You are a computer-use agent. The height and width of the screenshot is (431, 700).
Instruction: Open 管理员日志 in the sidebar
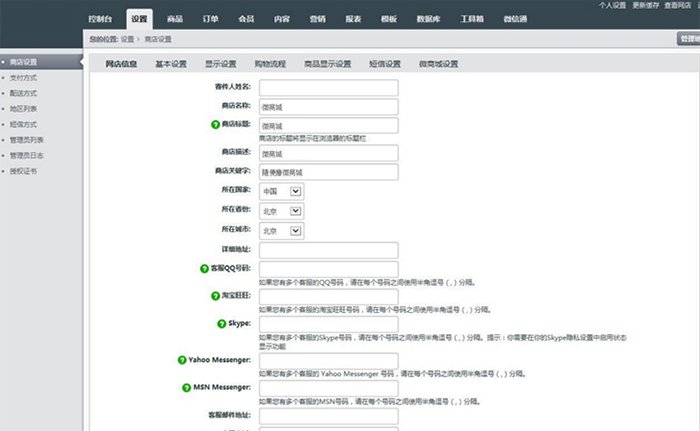27,155
